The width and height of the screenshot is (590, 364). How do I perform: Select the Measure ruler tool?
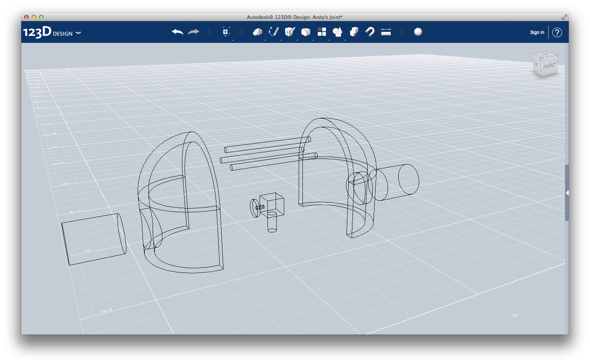point(386,32)
